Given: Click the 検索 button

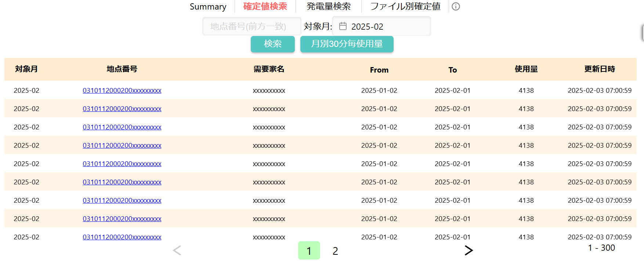Looking at the screenshot, I should pyautogui.click(x=273, y=44).
